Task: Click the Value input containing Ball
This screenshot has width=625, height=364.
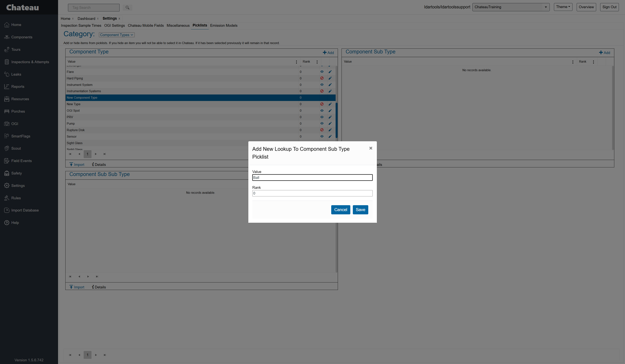Action: click(x=312, y=177)
